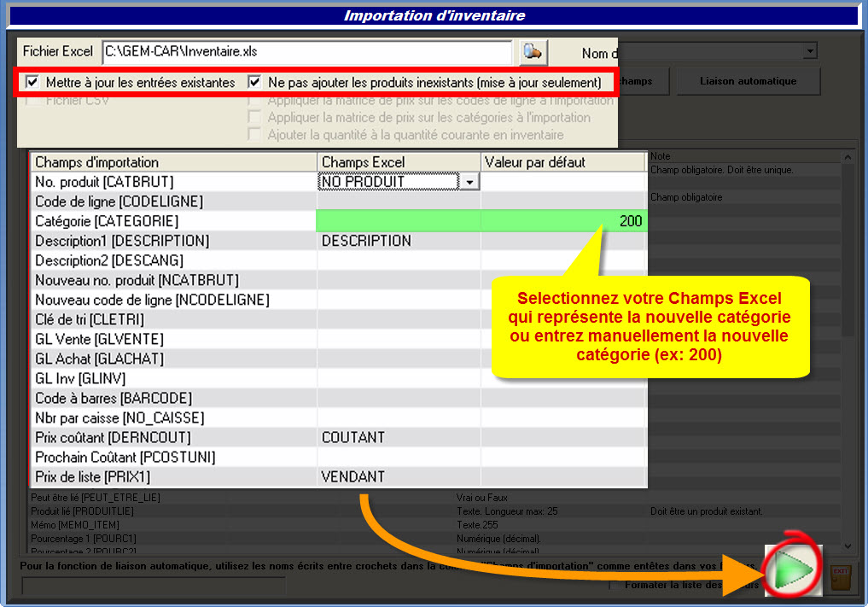Image resolution: width=868 pixels, height=607 pixels.
Task: Uncheck 'Ne pas ajouter les produits inexistants'
Action: pyautogui.click(x=254, y=83)
